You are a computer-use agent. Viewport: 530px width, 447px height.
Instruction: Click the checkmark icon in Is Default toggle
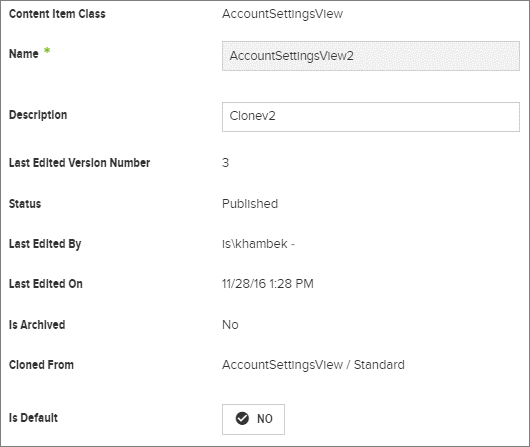click(242, 418)
